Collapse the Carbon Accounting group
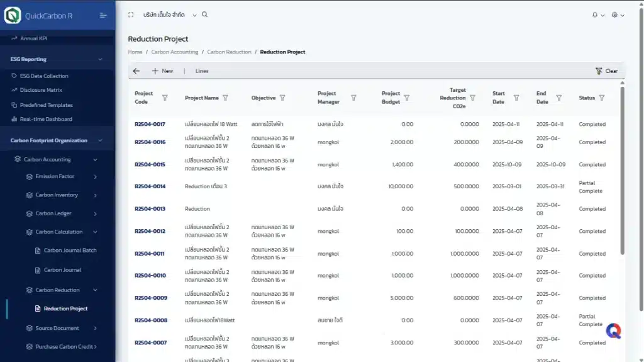 [x=96, y=160]
